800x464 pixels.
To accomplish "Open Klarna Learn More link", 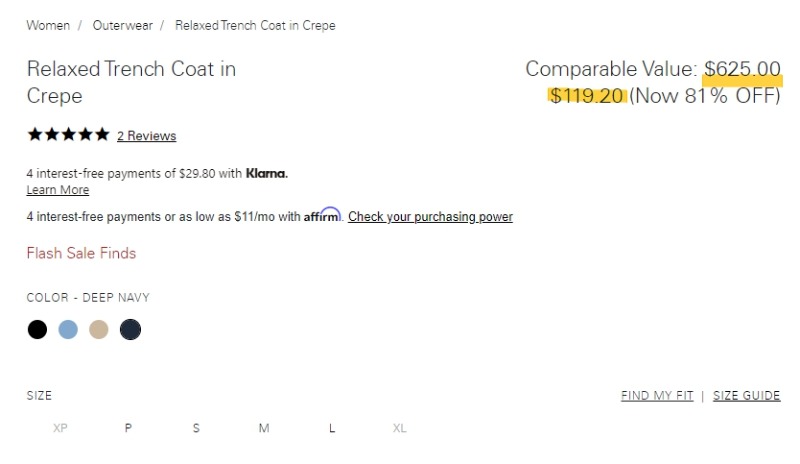I will pyautogui.click(x=58, y=190).
